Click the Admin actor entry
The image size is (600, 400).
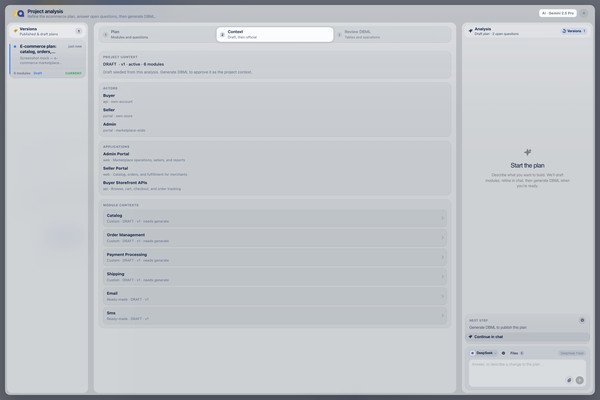click(124, 127)
